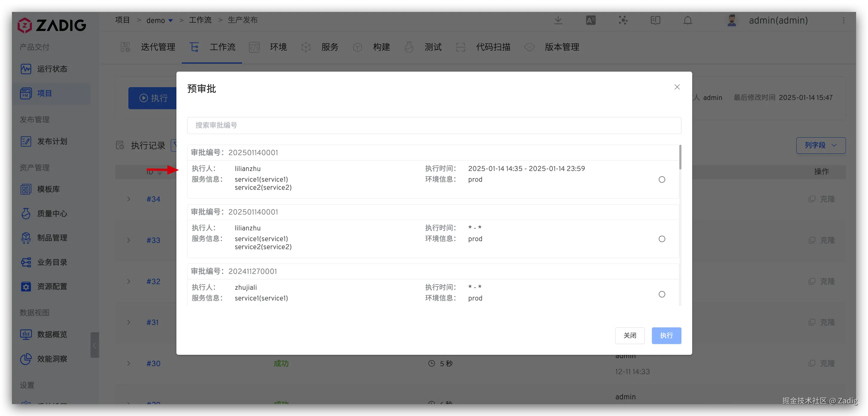Click the language translate icon
The image size is (868, 416).
590,20
